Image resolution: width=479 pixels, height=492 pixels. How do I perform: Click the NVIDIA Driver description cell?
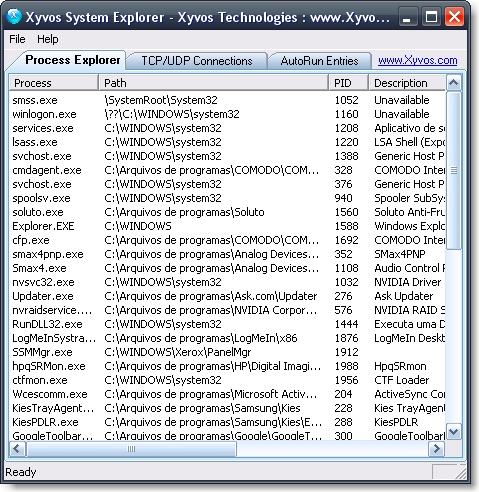pos(408,282)
